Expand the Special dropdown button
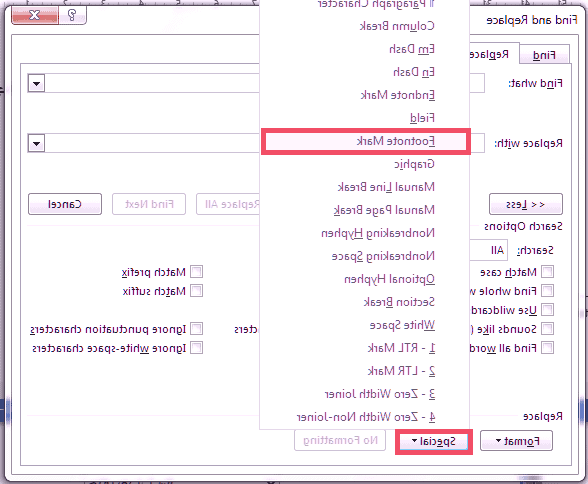588x484 pixels. 434,441
